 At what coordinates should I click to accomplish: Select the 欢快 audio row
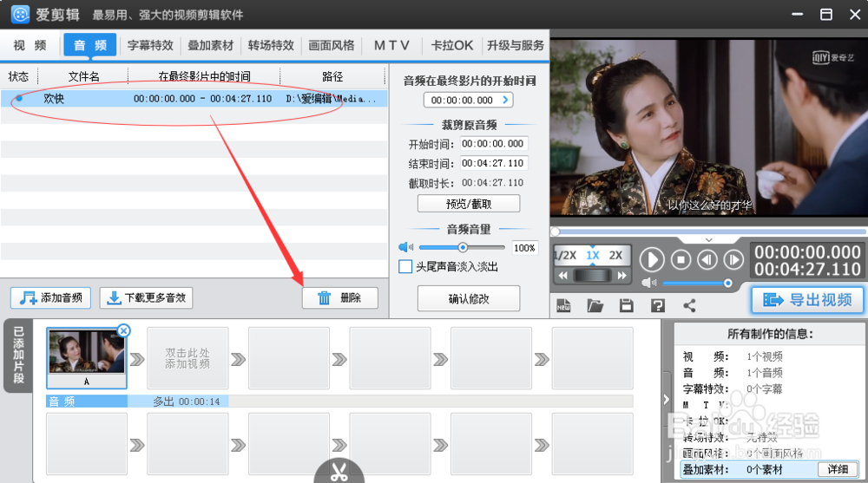(194, 99)
